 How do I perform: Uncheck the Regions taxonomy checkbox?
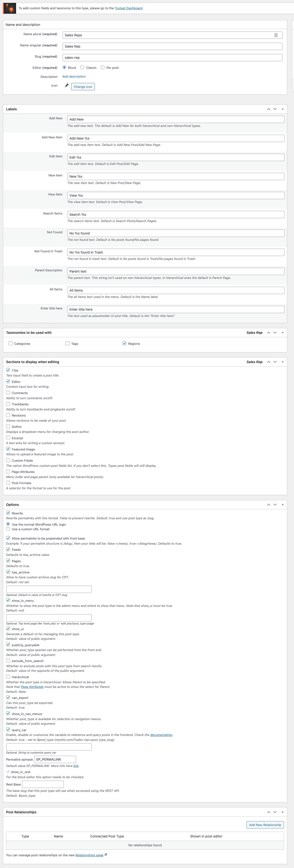124,343
